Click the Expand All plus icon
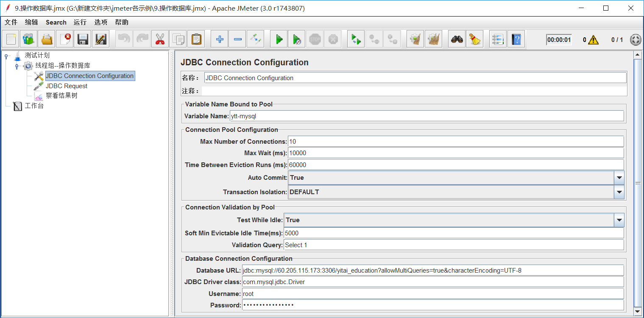 (220, 39)
